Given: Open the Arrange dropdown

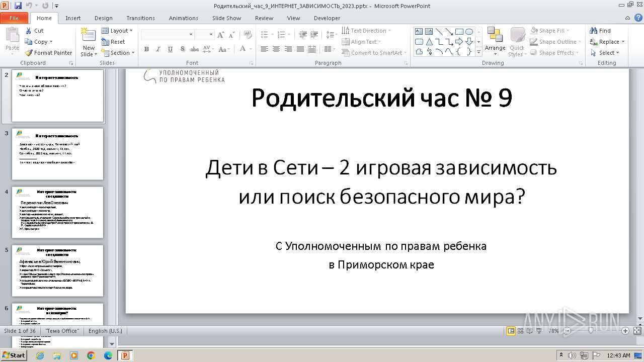Looking at the screenshot, I should tap(495, 42).
